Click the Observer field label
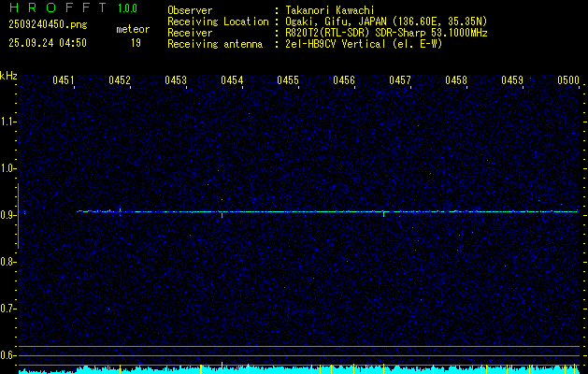588x374 pixels. (x=190, y=10)
